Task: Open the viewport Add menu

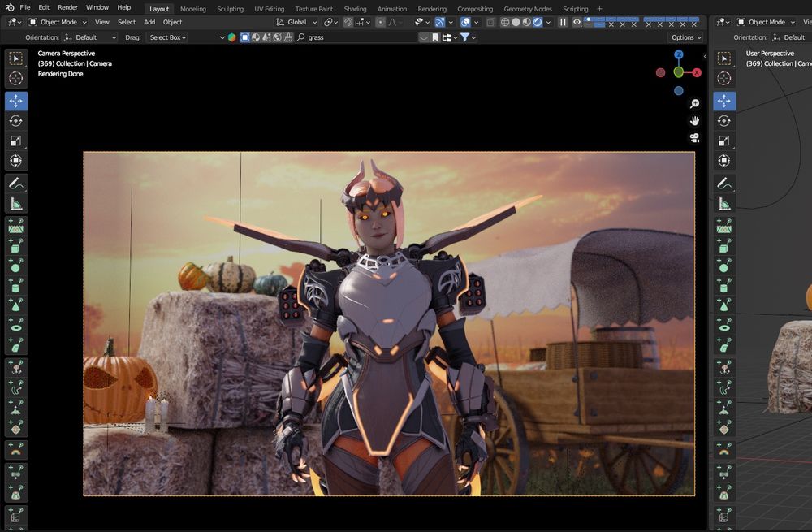Action: pyautogui.click(x=149, y=22)
